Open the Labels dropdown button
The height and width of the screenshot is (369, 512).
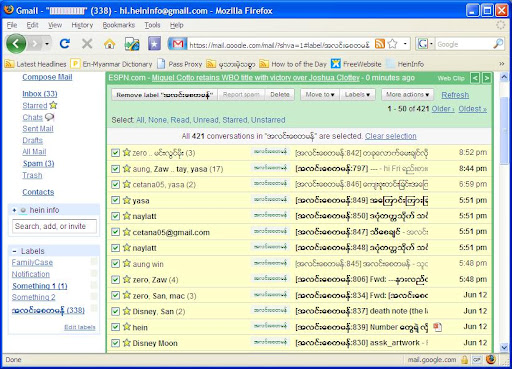(x=357, y=95)
